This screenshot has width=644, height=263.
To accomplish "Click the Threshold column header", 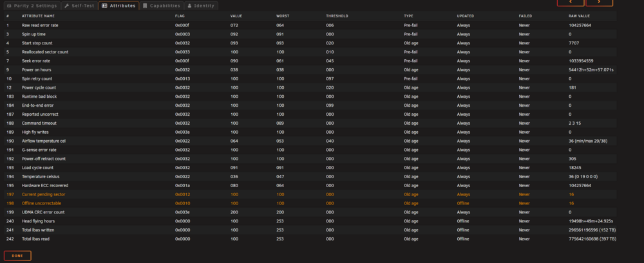I will coord(337,16).
